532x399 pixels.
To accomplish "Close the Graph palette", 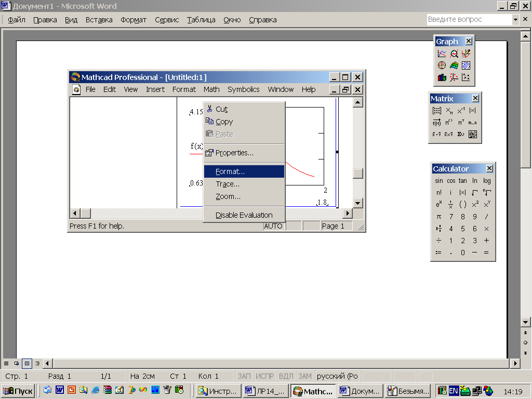I will (x=469, y=41).
